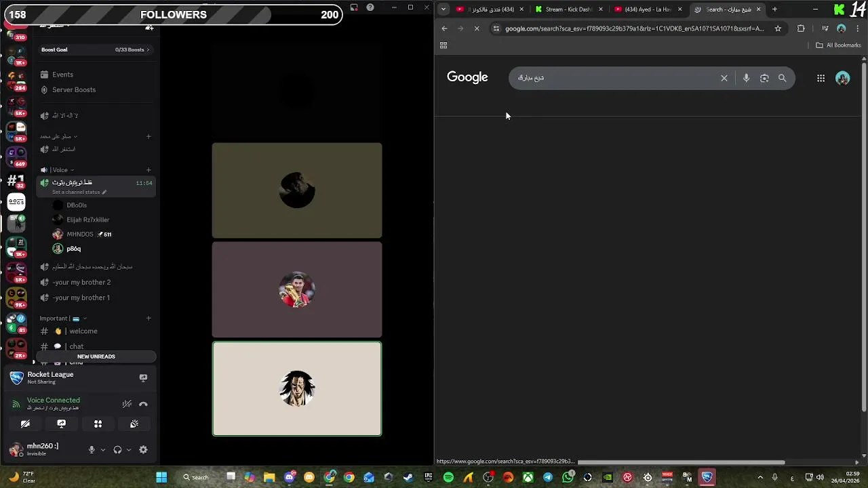Open the Boost Goal progress entry
The height and width of the screenshot is (488, 868).
96,49
